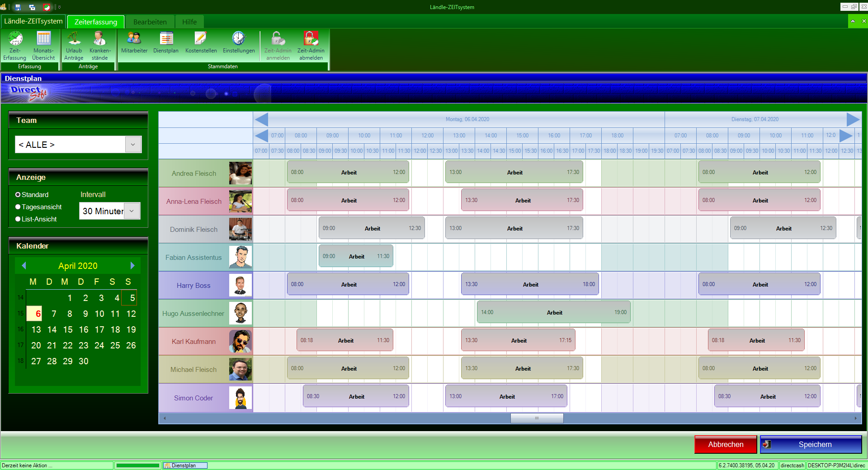Go to previous month in Kalender
This screenshot has height=470, width=868.
tap(24, 265)
